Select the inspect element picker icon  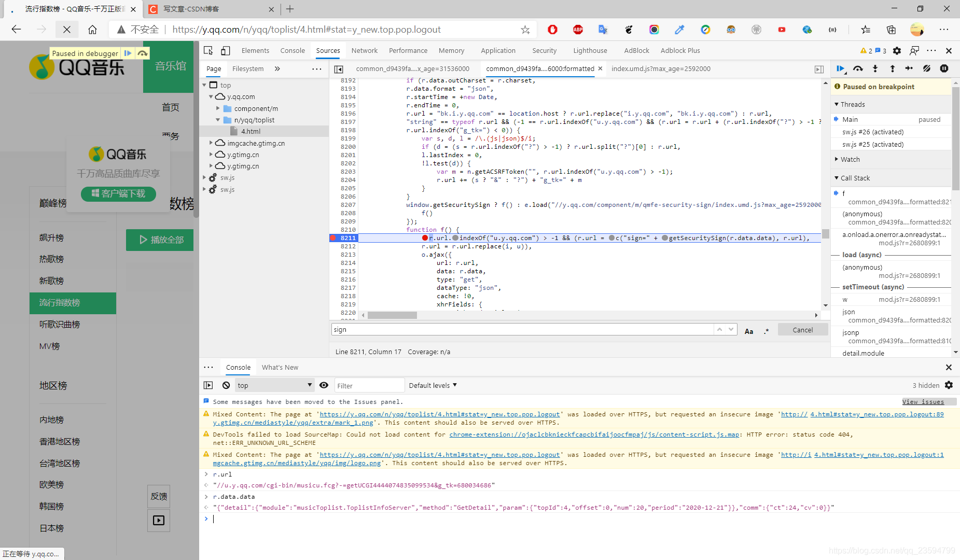click(x=208, y=50)
